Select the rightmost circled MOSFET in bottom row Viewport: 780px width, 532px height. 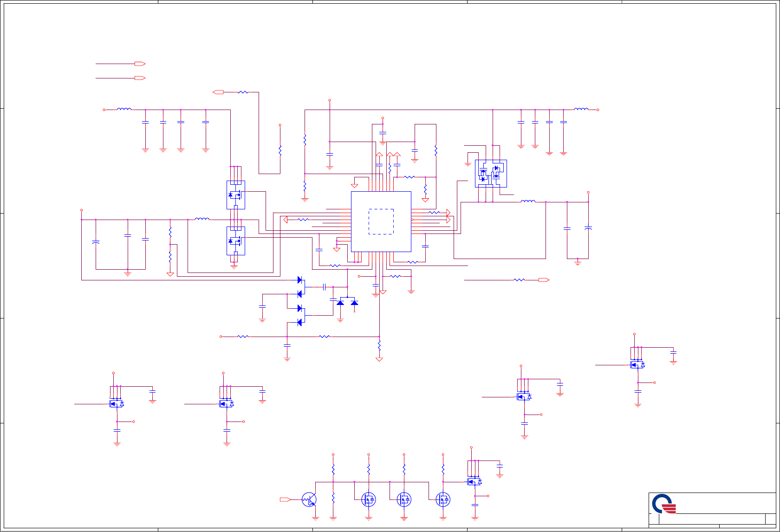point(443,500)
